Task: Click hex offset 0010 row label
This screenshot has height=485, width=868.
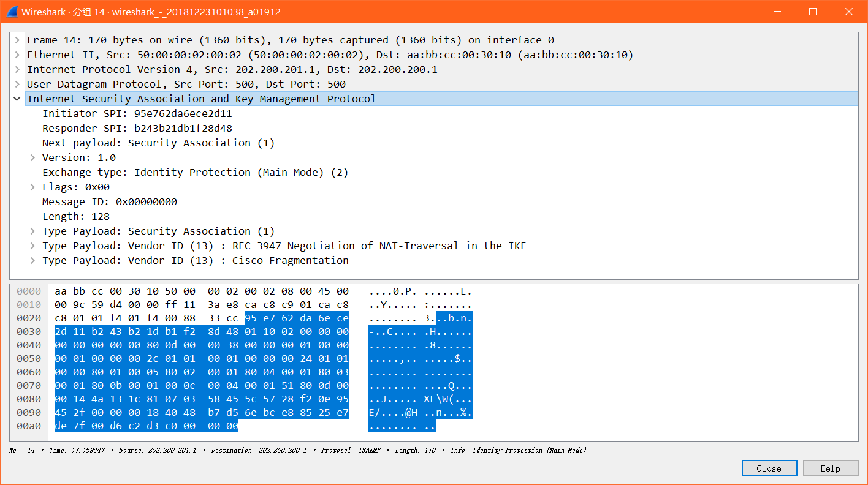Action: click(x=29, y=305)
